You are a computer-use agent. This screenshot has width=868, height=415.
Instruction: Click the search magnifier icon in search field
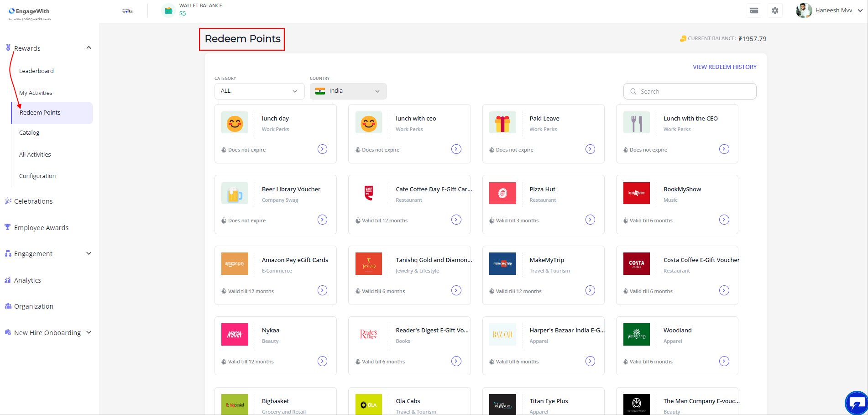point(633,91)
